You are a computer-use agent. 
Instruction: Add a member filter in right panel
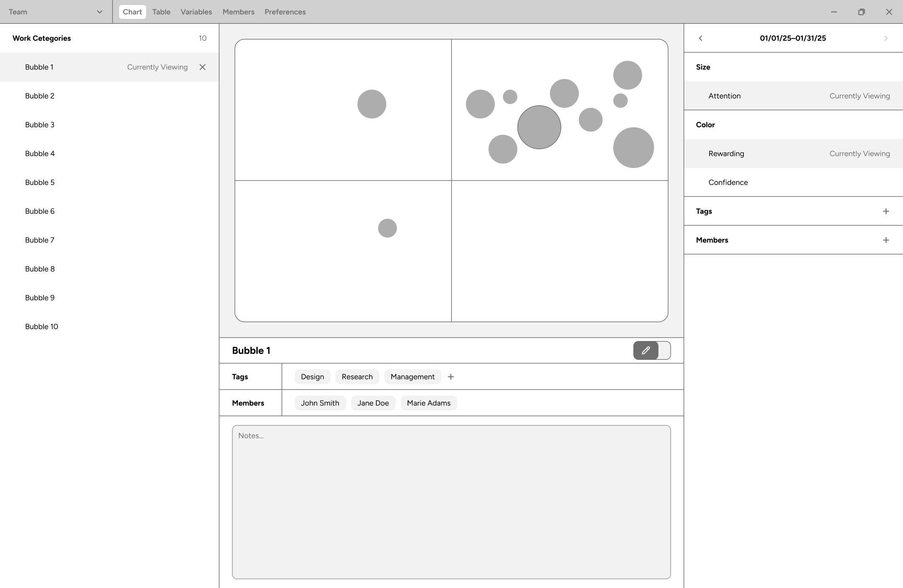(x=885, y=240)
